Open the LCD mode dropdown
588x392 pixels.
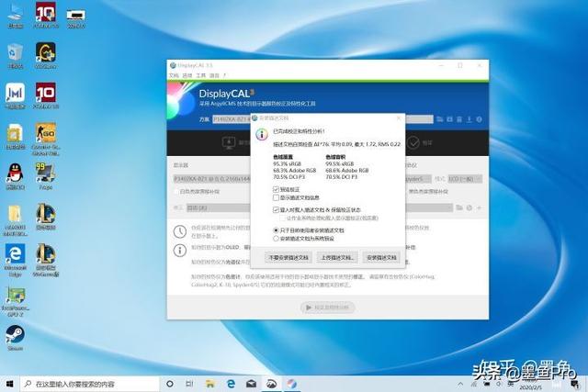pyautogui.click(x=465, y=179)
